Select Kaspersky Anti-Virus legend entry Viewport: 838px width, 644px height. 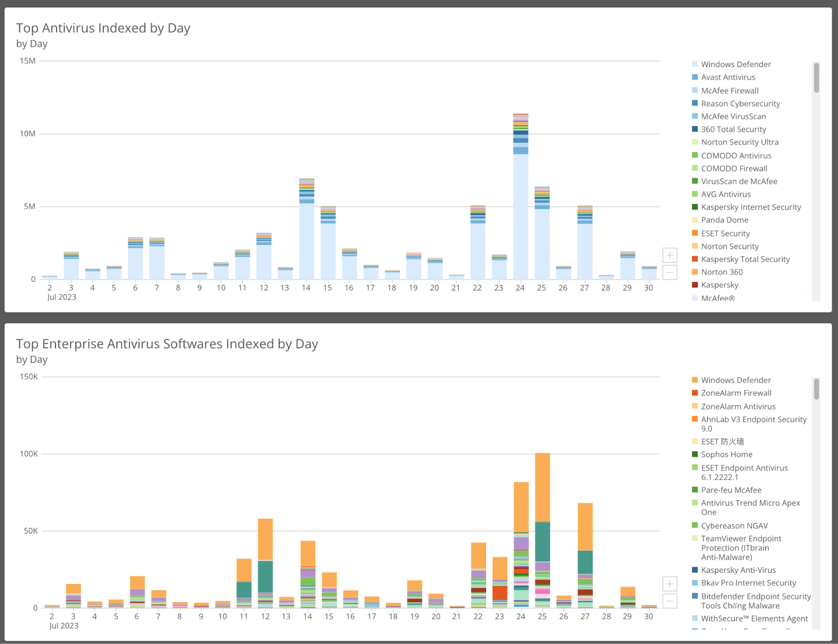tap(734, 570)
